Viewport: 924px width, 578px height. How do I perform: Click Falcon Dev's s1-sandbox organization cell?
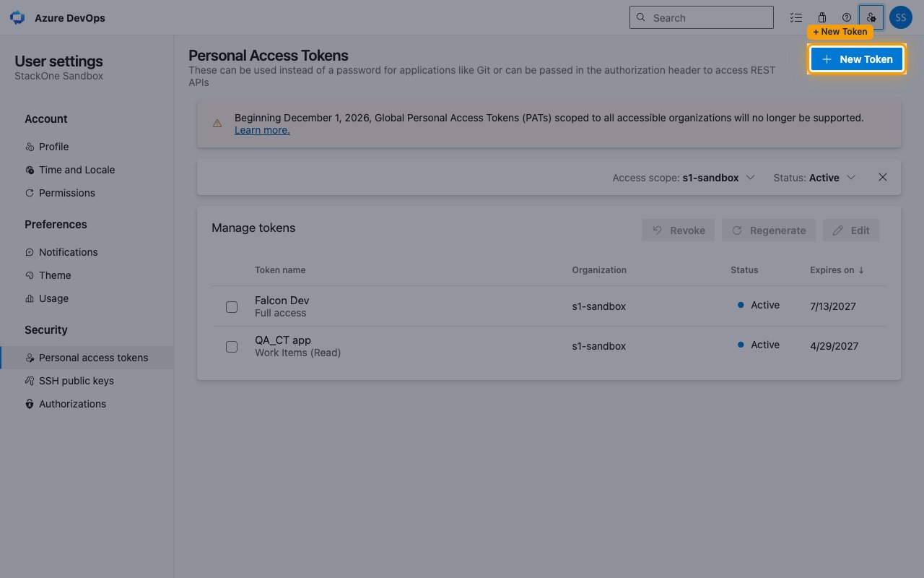coord(599,306)
